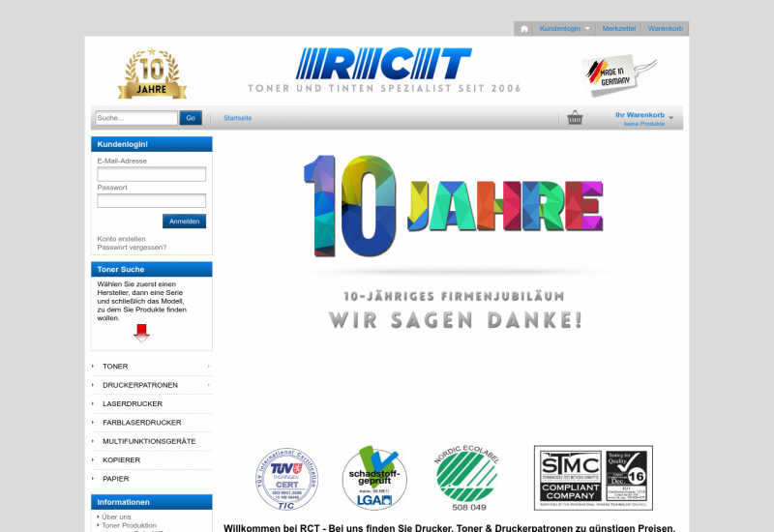Click the 10 Jahre anniversary banner
The image size is (774, 532).
[453, 242]
